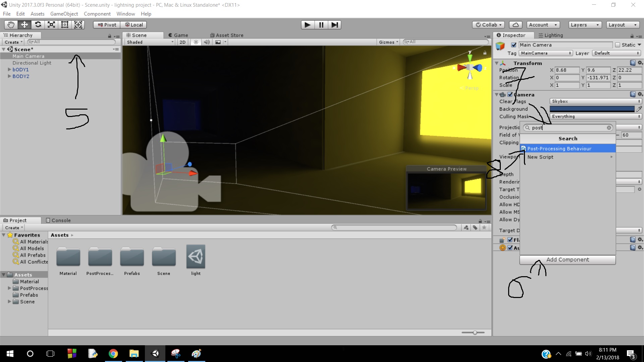
Task: Open the cloud services icon
Action: pos(516,25)
